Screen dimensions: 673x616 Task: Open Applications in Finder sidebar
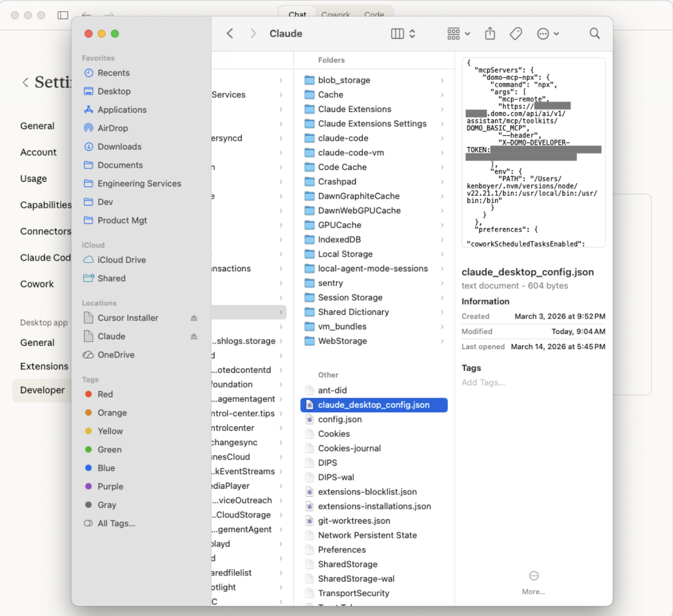coord(122,110)
